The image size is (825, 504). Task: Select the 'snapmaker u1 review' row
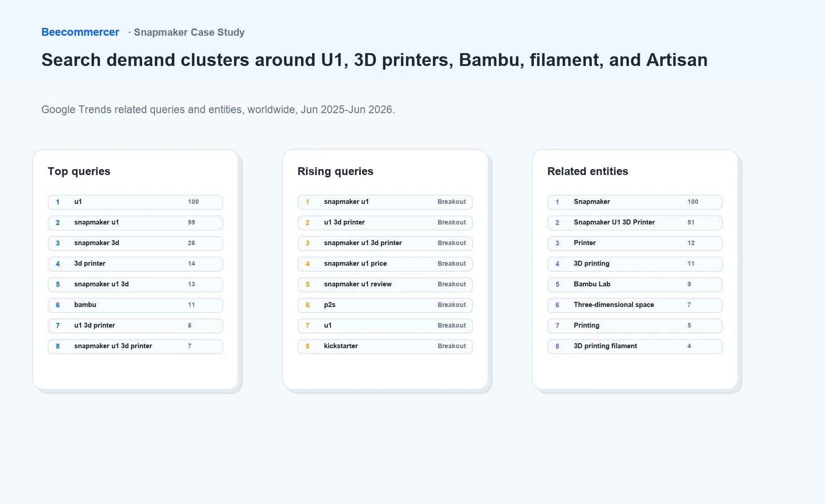click(385, 285)
